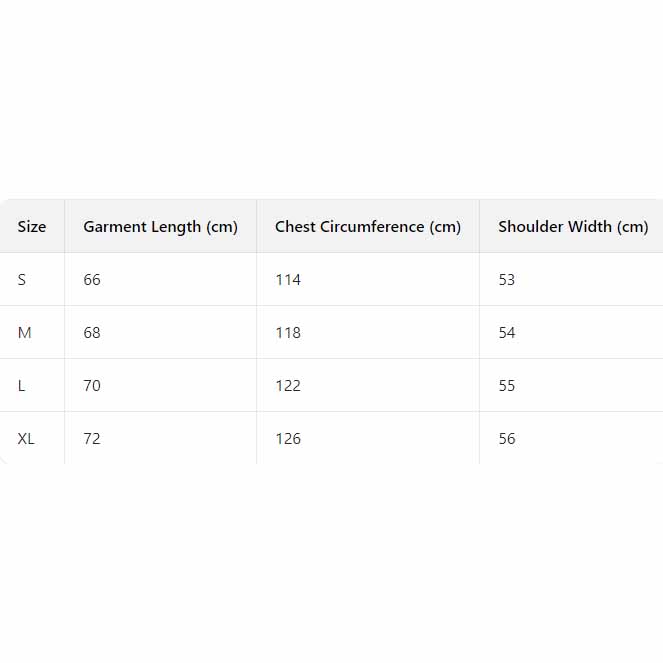
Task: Click the shoulder width value 55
Action: pos(507,386)
